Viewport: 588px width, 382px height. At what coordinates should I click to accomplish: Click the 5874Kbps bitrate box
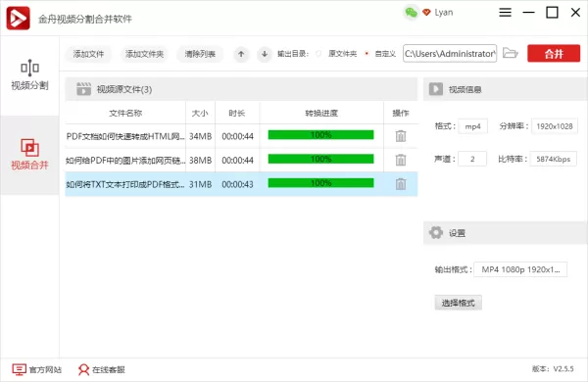point(553,159)
